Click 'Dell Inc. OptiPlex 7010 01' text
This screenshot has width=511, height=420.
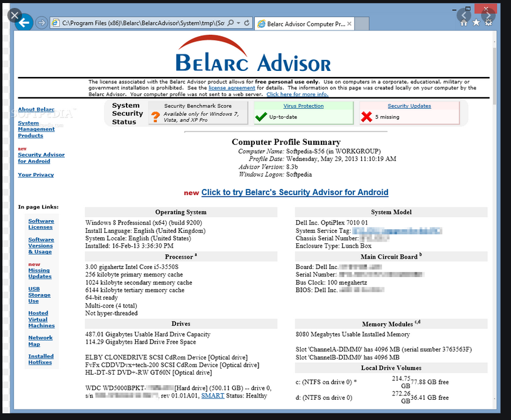(x=331, y=223)
